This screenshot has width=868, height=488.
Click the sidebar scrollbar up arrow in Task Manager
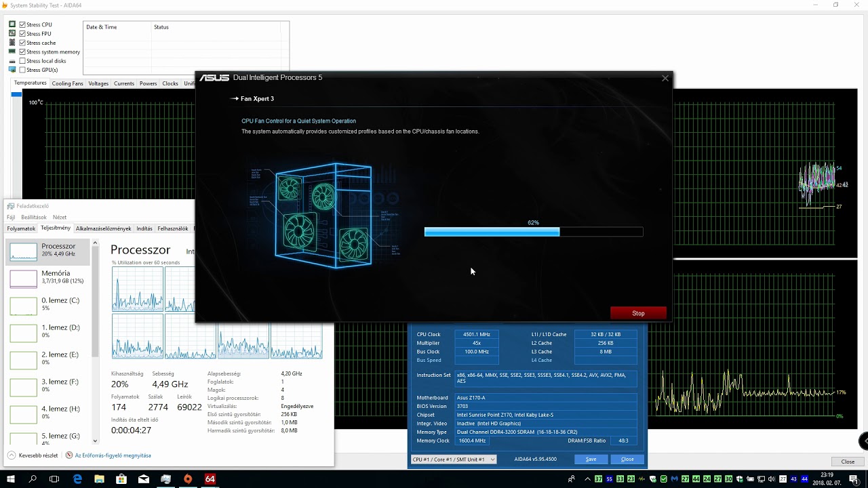[x=95, y=243]
